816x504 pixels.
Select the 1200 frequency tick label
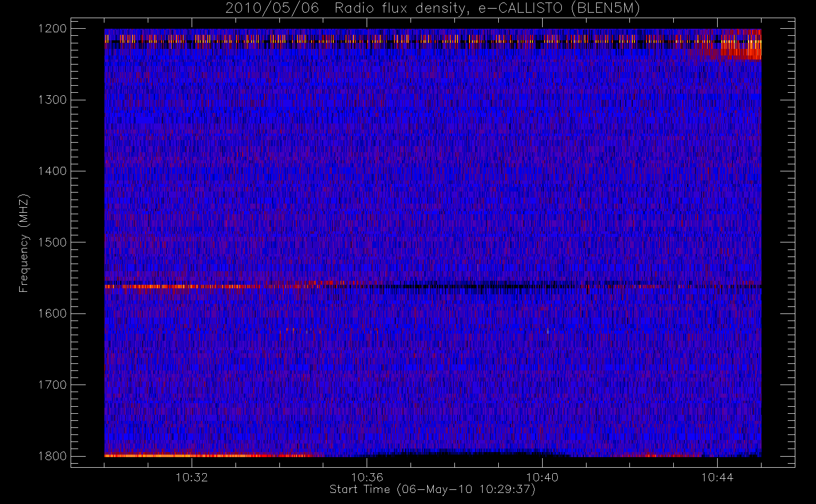[x=53, y=29]
